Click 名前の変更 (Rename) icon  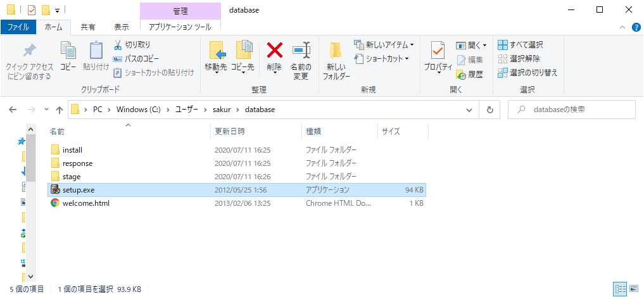click(x=301, y=61)
